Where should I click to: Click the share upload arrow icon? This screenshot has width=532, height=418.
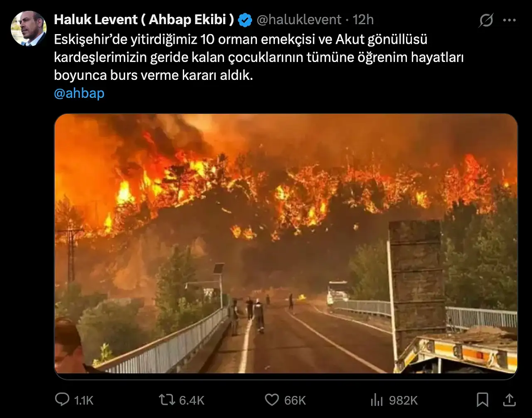pyautogui.click(x=510, y=400)
